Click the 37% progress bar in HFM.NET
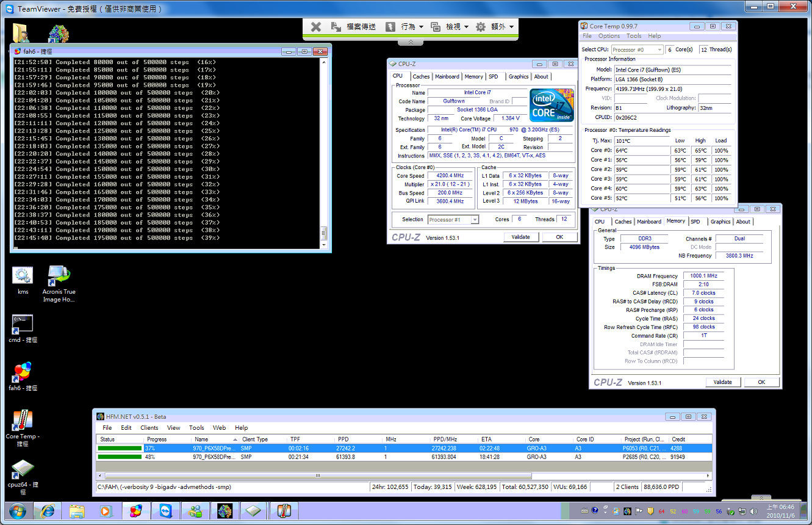This screenshot has height=525, width=812. [x=120, y=448]
